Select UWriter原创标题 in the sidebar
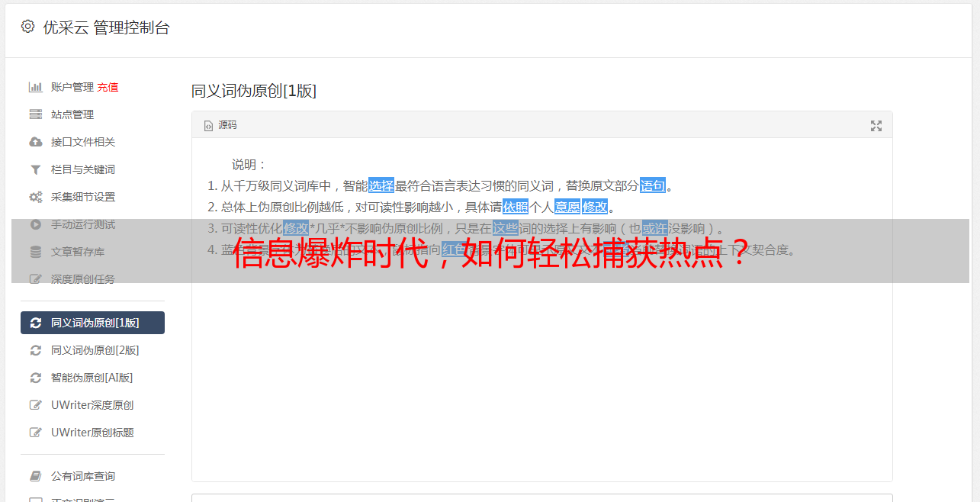The width and height of the screenshot is (980, 502). pos(92,433)
